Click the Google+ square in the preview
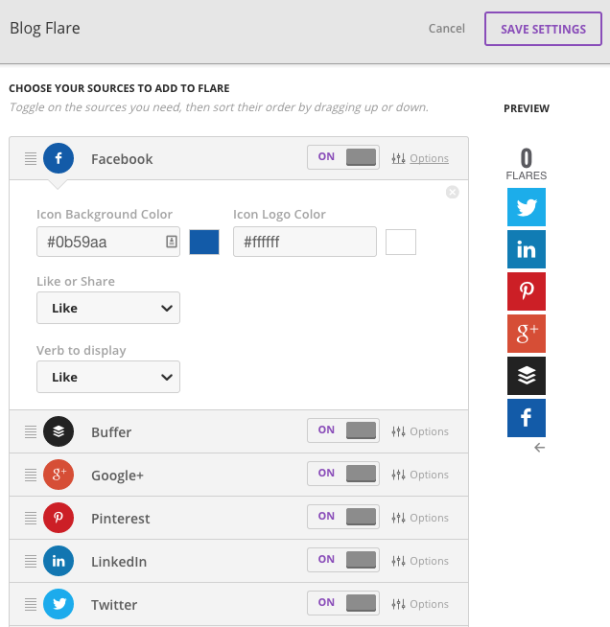The height and width of the screenshot is (627, 610). [x=526, y=333]
